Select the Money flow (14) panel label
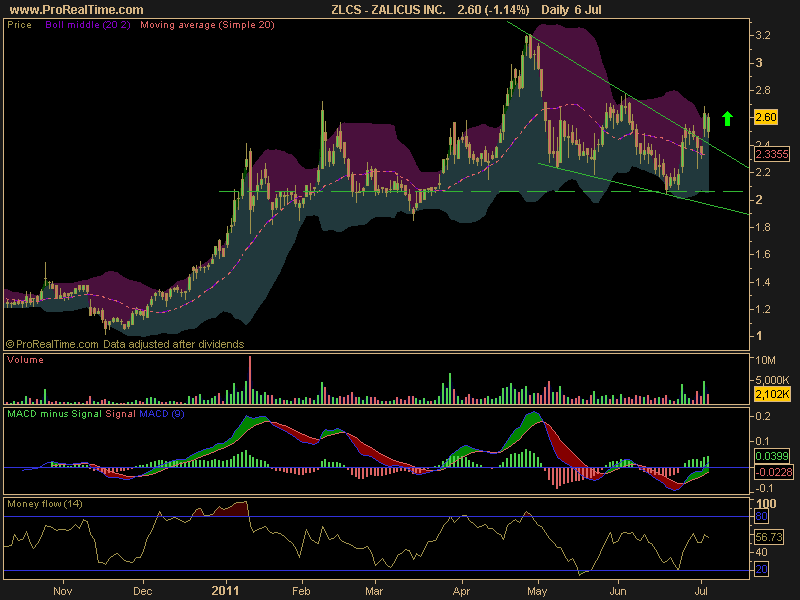The width and height of the screenshot is (800, 600). 45,504
